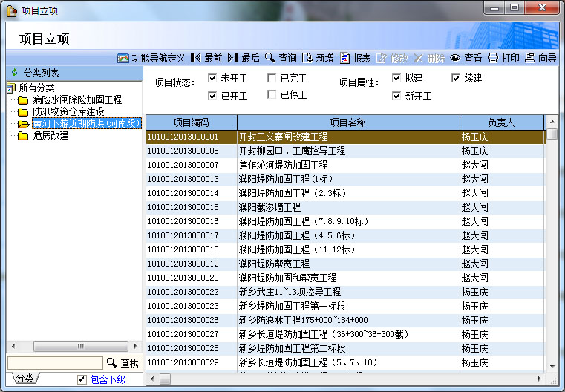Uncheck the 未开工 status checkbox
The width and height of the screenshot is (565, 392).
pos(212,78)
